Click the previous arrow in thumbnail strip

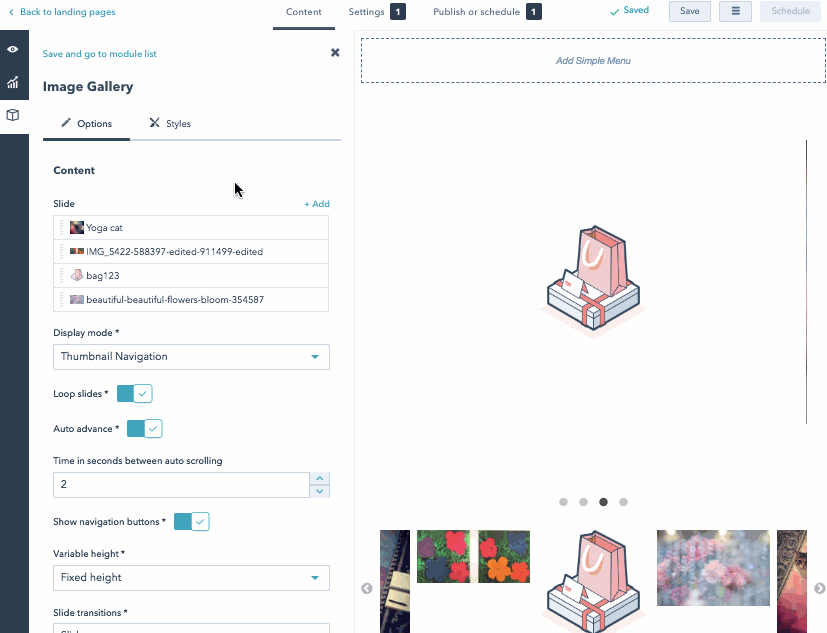[367, 589]
